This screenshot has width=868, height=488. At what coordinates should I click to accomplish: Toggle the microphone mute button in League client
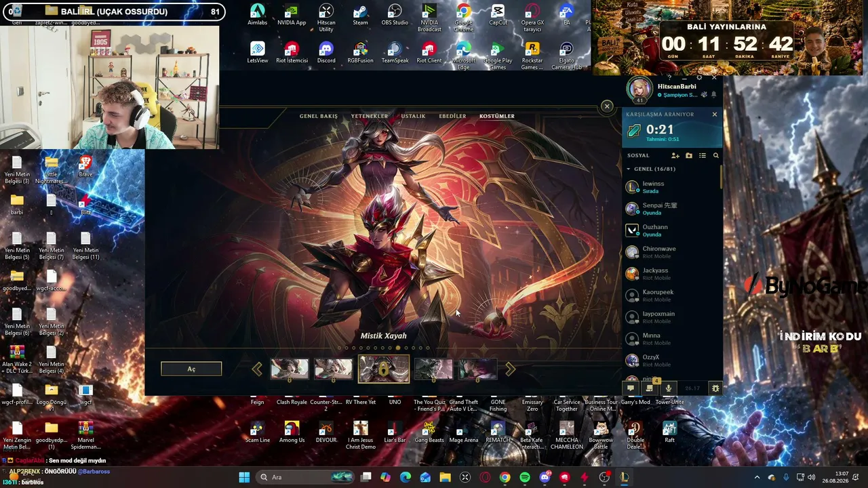[669, 388]
